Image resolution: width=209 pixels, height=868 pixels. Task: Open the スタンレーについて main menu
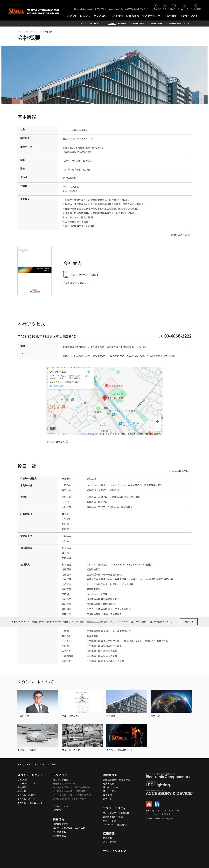pyautogui.click(x=79, y=16)
